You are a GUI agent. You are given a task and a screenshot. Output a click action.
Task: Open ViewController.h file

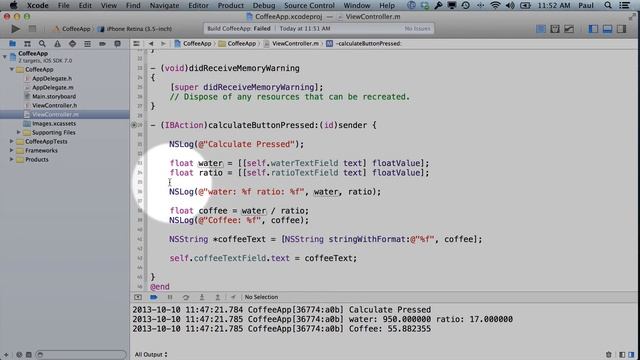[x=54, y=105]
